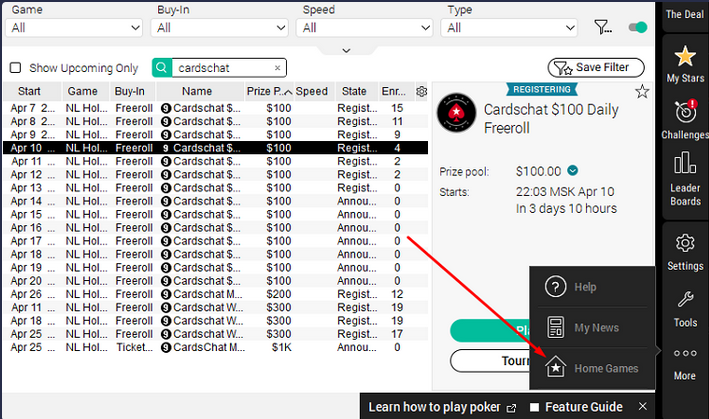The width and height of the screenshot is (709, 419).
Task: Open the Game filter dropdown
Action: pyautogui.click(x=74, y=28)
